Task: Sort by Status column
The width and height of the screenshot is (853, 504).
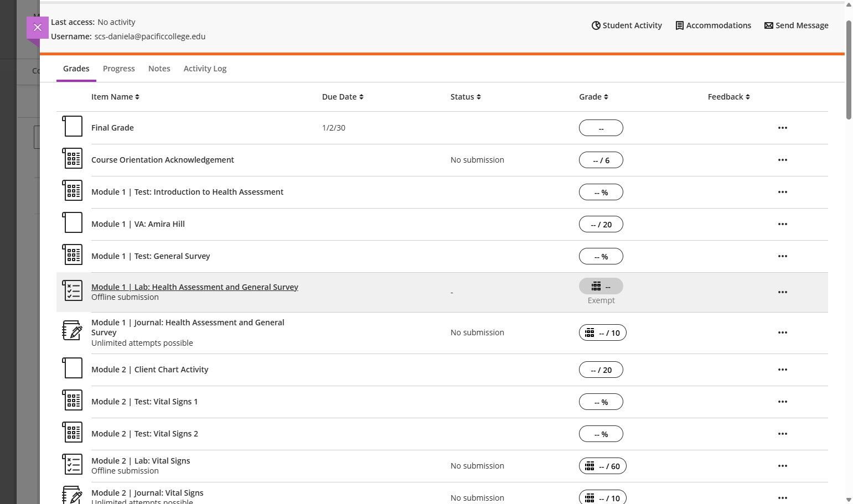Action: point(466,97)
